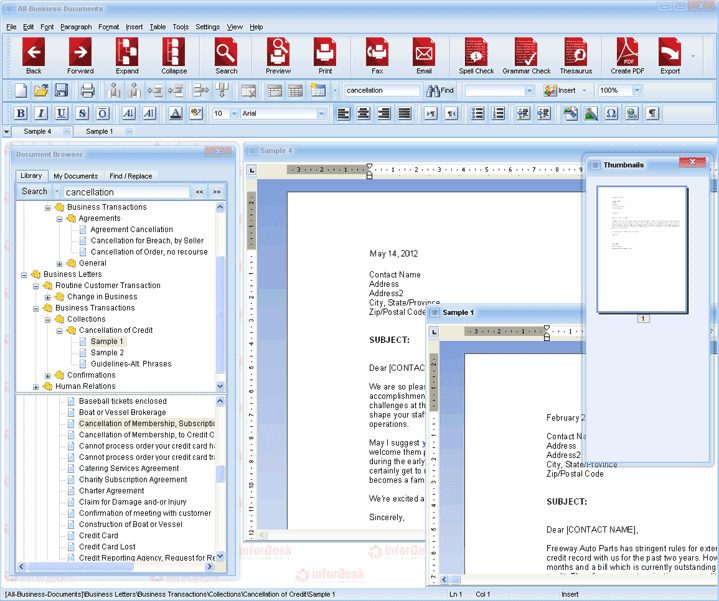Viewport: 719px width, 601px height.
Task: Toggle the overline O formatting button
Action: tap(103, 113)
